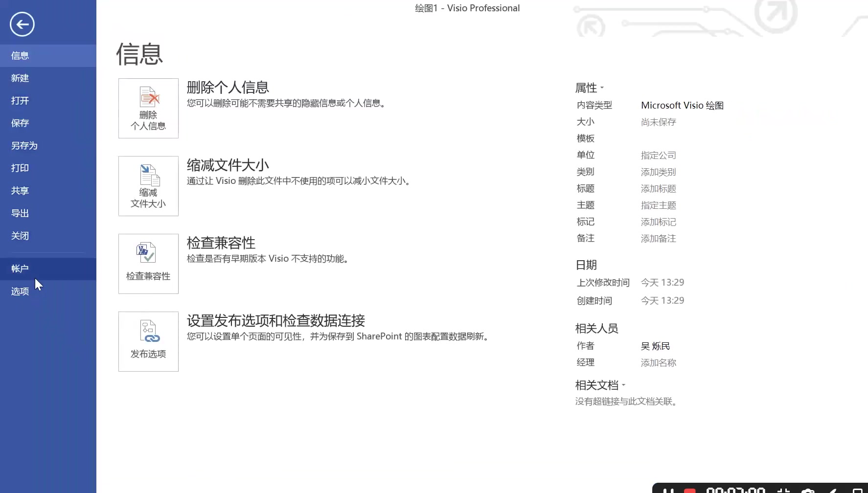Click the back arrow to leave backstage view
The height and width of the screenshot is (493, 868).
pos(22,24)
